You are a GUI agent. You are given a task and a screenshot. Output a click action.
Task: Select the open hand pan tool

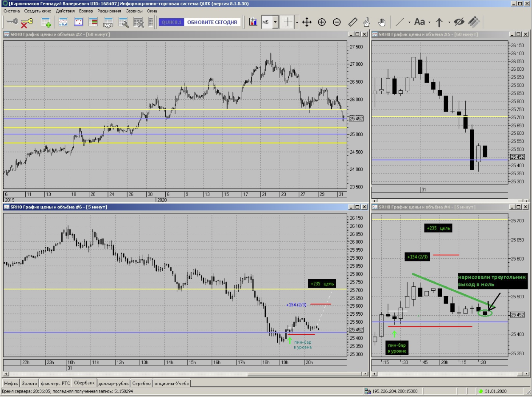tap(382, 22)
